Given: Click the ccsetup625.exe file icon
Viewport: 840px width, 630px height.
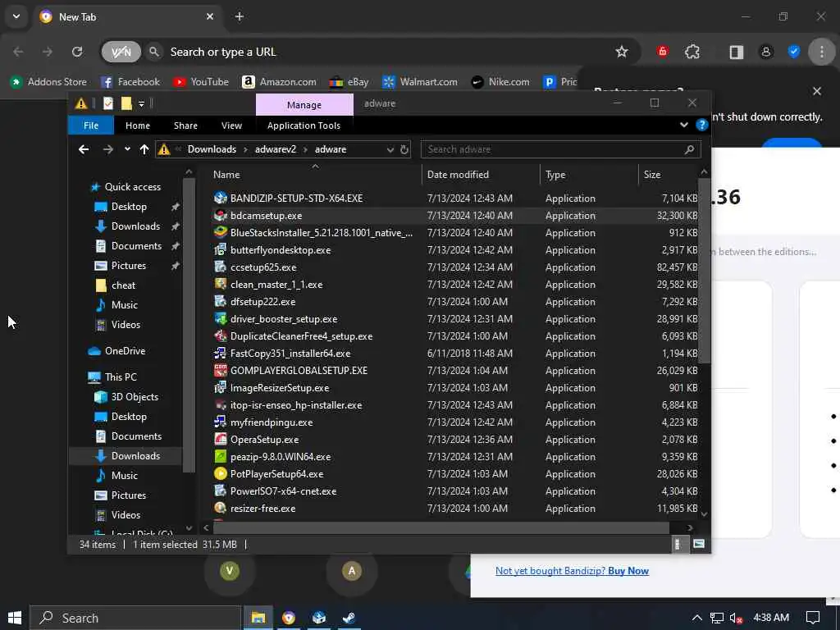Looking at the screenshot, I should tap(220, 267).
